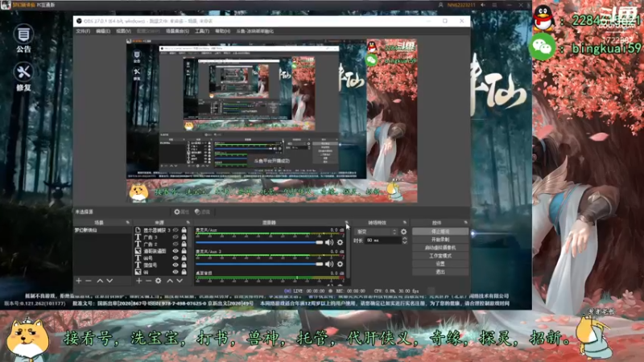Open the 视图(V) menu
Viewport: 644px width, 362px height.
(x=123, y=31)
